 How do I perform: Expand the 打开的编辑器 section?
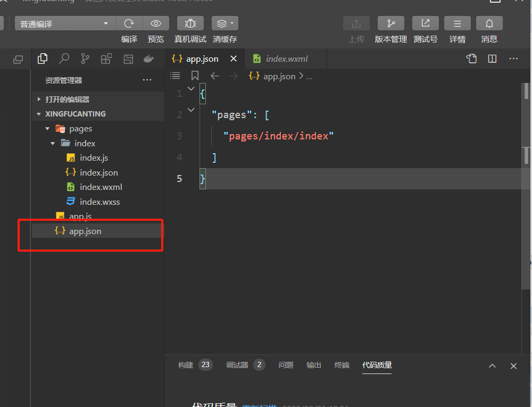coord(98,99)
